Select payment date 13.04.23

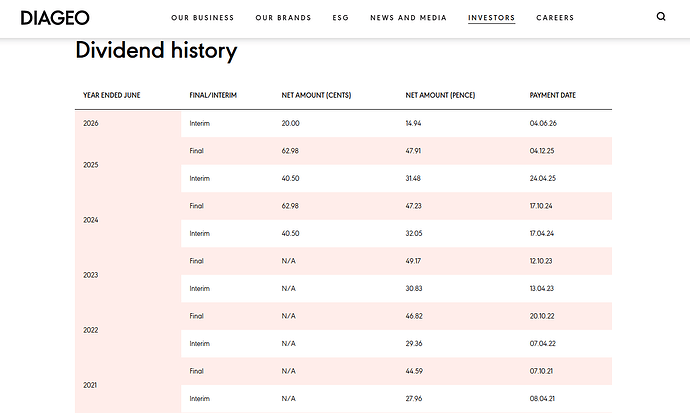pyautogui.click(x=542, y=289)
